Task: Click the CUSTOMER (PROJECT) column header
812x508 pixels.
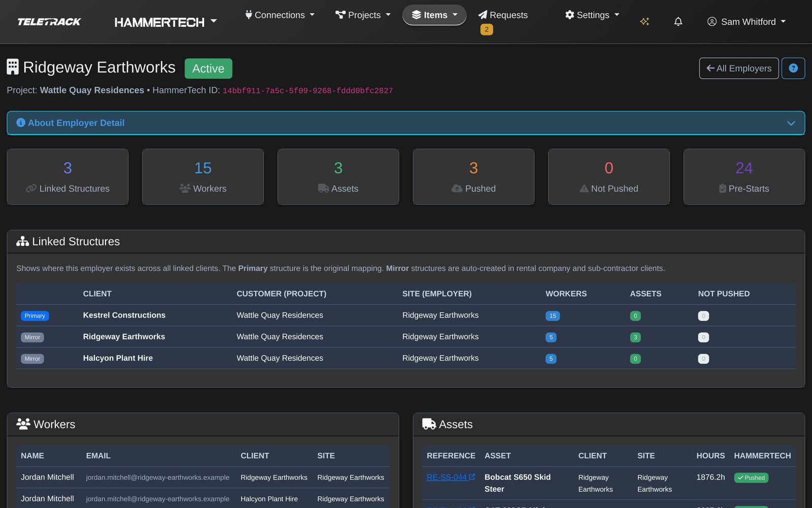Action: [x=282, y=294]
